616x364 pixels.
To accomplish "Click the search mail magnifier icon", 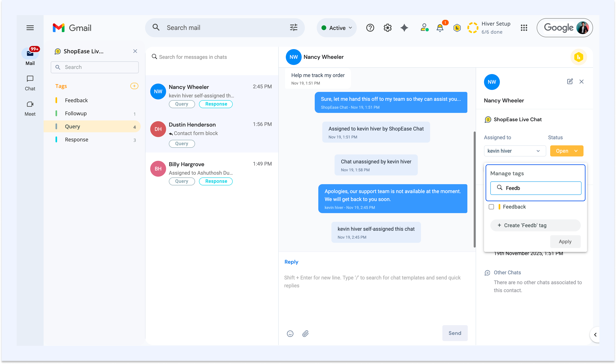I will point(156,28).
